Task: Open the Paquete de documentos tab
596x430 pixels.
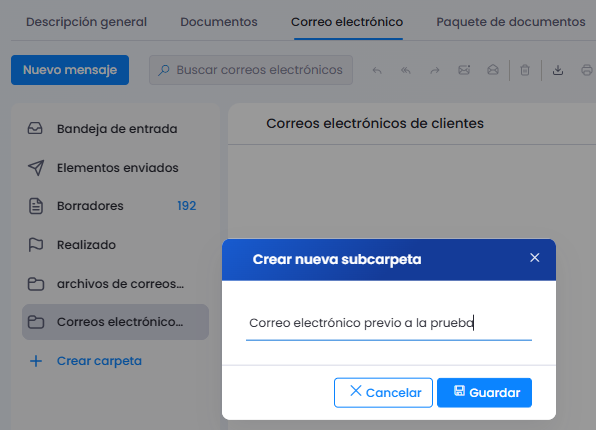Action: point(511,22)
